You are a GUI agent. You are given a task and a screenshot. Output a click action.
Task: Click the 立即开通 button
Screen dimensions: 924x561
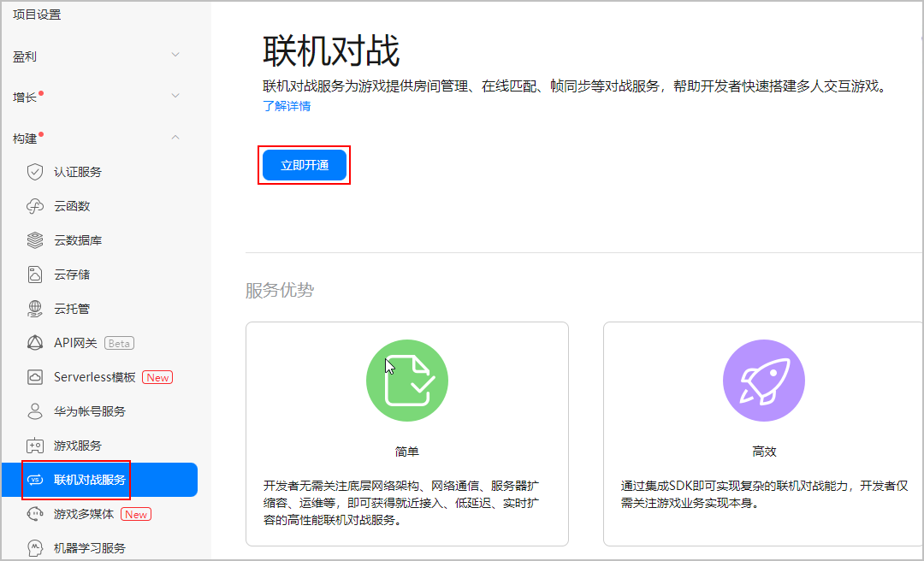coord(304,165)
